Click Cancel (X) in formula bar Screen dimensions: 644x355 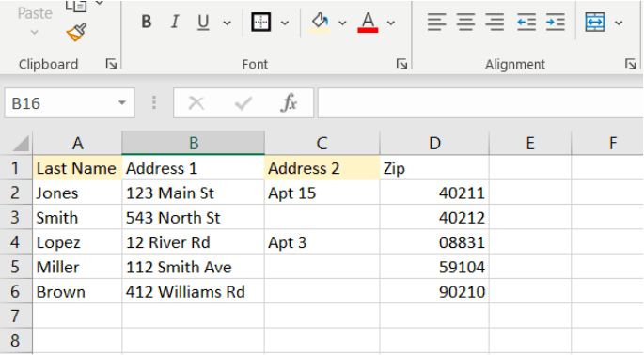pyautogui.click(x=196, y=103)
